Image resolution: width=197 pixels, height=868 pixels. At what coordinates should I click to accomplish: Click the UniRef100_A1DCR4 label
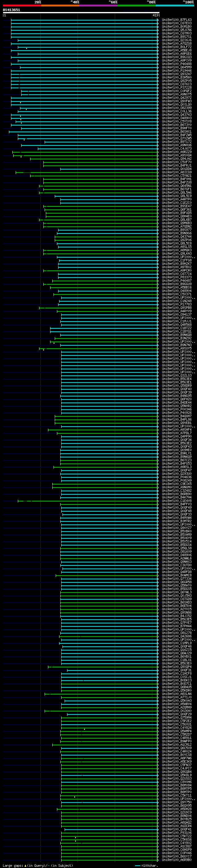177,826
